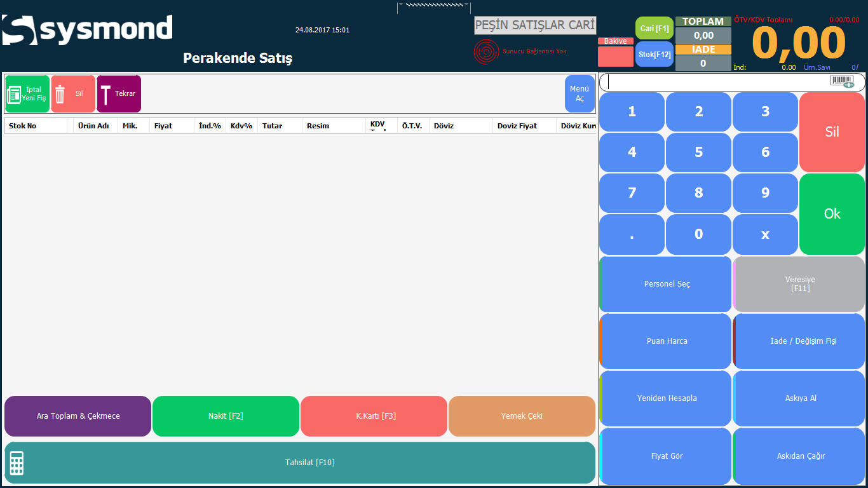Screen dimensions: 868x488
Task: Open stock list with Stok[F12] button
Action: (654, 55)
